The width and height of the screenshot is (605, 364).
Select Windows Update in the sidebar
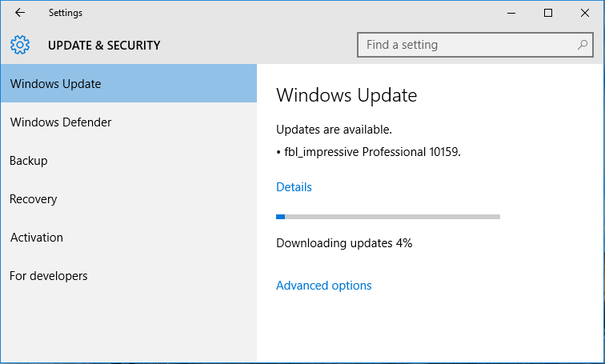point(129,83)
